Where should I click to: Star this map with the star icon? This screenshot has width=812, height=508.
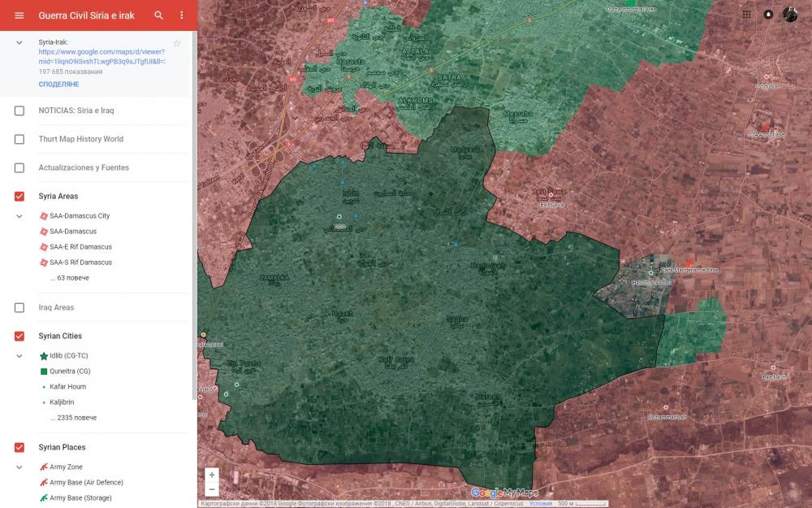(x=177, y=43)
